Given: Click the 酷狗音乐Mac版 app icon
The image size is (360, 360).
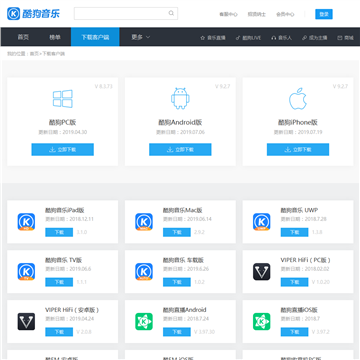Looking at the screenshot, I should (144, 222).
